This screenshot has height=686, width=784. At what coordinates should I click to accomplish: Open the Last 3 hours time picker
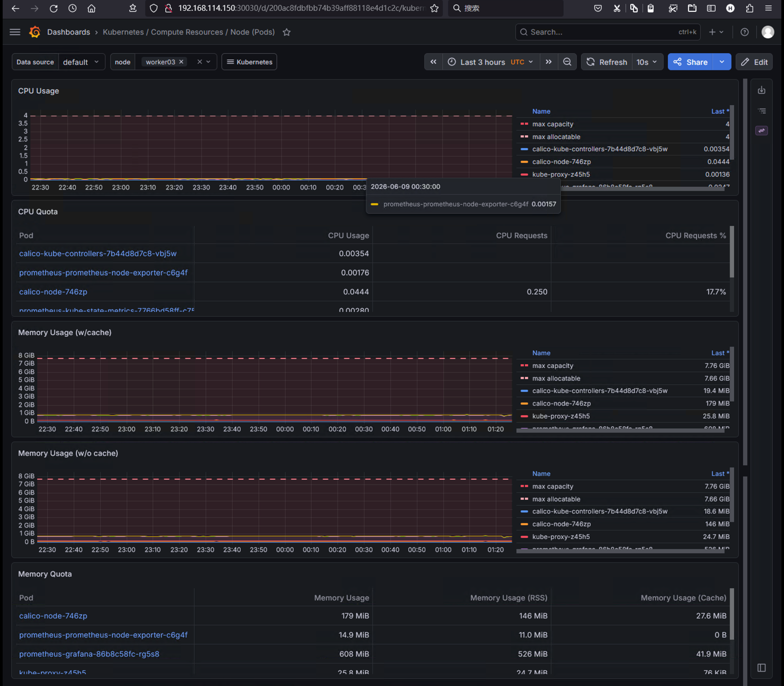click(x=491, y=62)
